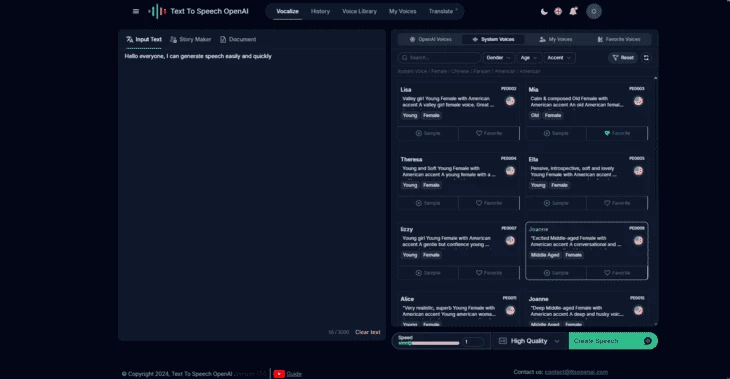Play the Sample for Ella's voice
This screenshot has width=730, height=379.
coord(556,203)
